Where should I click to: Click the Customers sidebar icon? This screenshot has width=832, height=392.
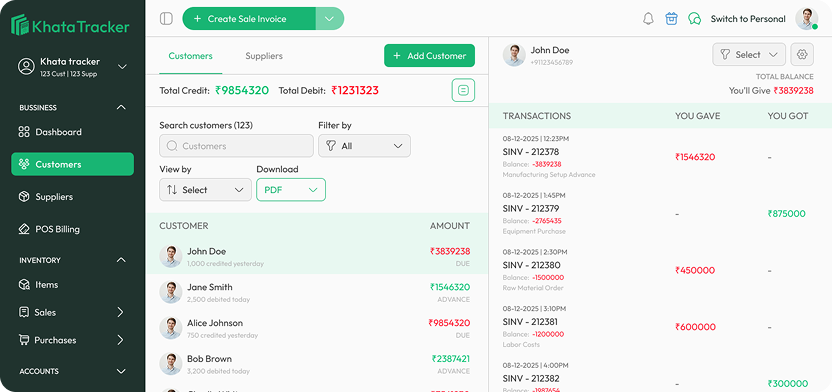(24, 164)
